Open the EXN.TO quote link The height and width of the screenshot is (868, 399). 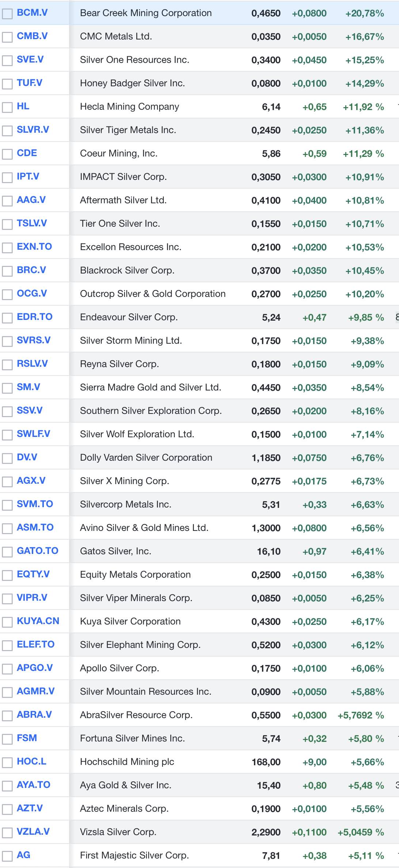pyautogui.click(x=34, y=247)
